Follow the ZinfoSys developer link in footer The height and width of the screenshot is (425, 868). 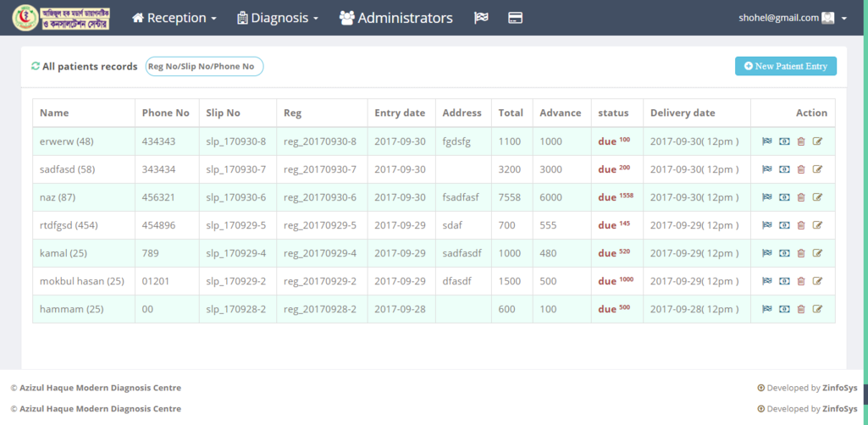[839, 388]
